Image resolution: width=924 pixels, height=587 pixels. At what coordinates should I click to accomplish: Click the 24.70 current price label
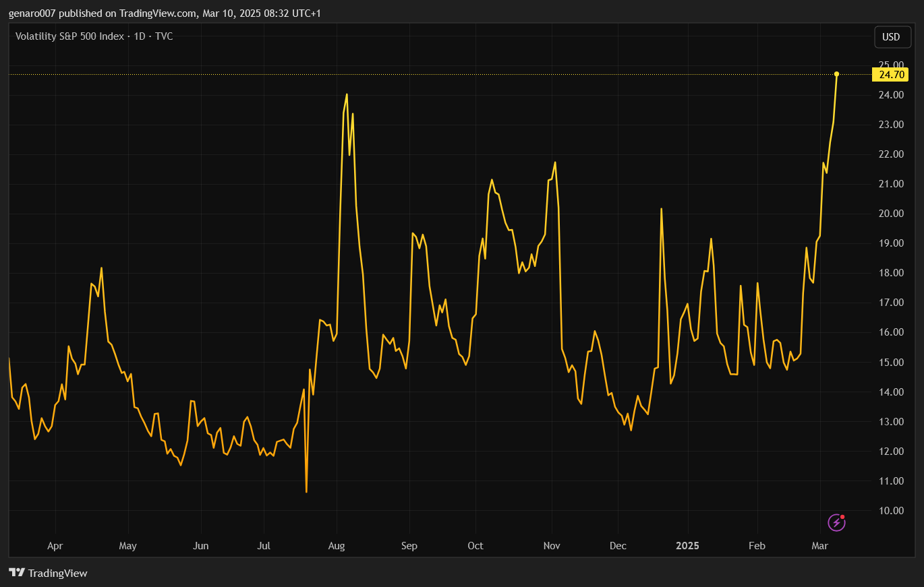pyautogui.click(x=891, y=74)
